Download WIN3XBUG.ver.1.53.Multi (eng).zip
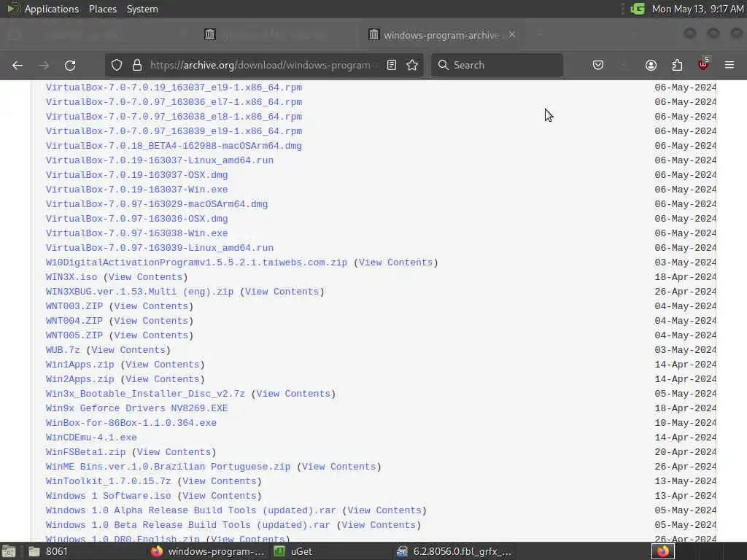The width and height of the screenshot is (747, 560). [x=139, y=292]
